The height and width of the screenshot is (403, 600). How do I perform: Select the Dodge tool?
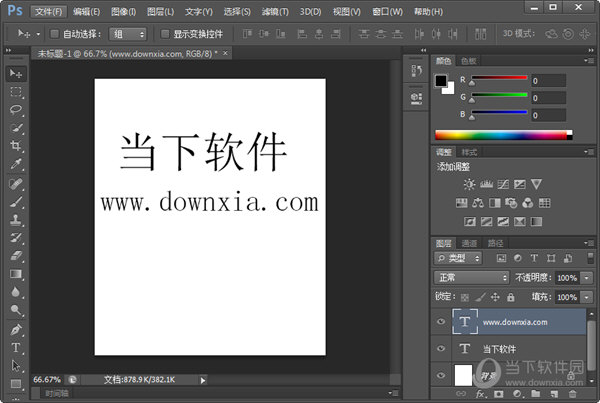click(16, 310)
